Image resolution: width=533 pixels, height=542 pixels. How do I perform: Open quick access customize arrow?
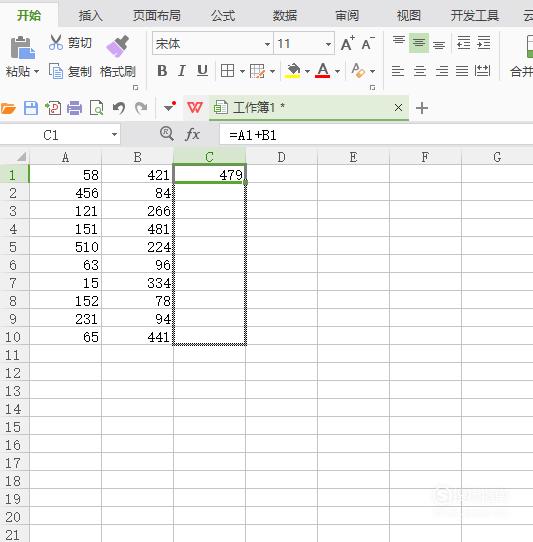click(170, 107)
